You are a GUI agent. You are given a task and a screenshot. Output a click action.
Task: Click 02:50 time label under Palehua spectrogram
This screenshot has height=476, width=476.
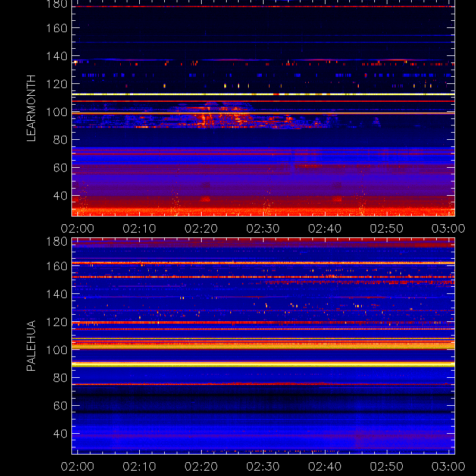pos(386,466)
